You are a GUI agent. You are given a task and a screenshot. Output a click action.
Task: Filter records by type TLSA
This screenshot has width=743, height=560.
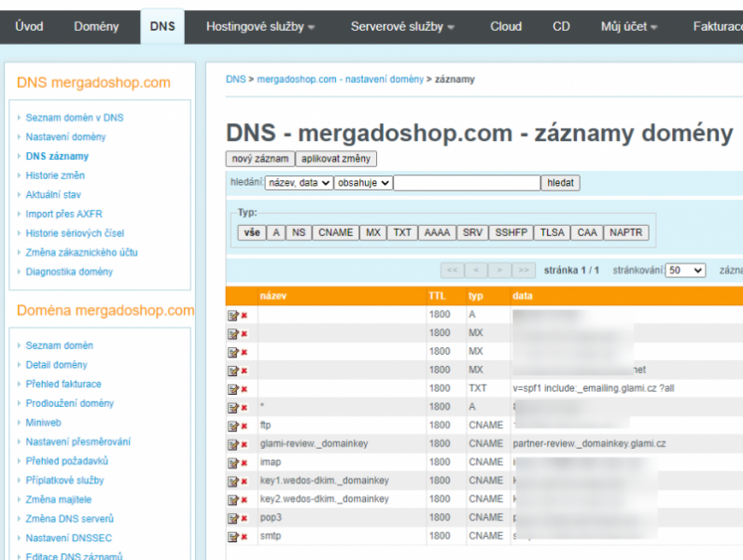(x=552, y=232)
